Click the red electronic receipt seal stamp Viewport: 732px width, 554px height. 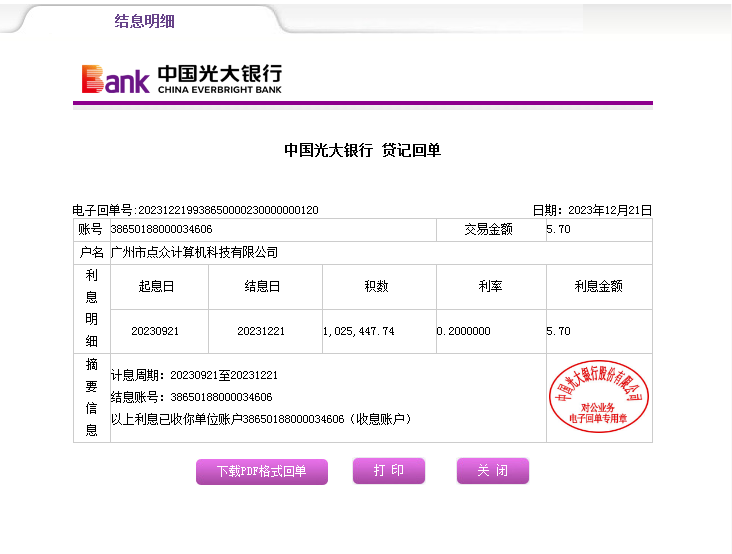[598, 396]
